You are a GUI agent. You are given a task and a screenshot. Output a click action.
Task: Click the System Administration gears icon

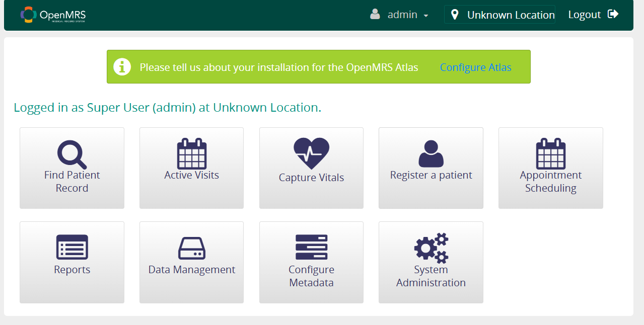pos(431,248)
